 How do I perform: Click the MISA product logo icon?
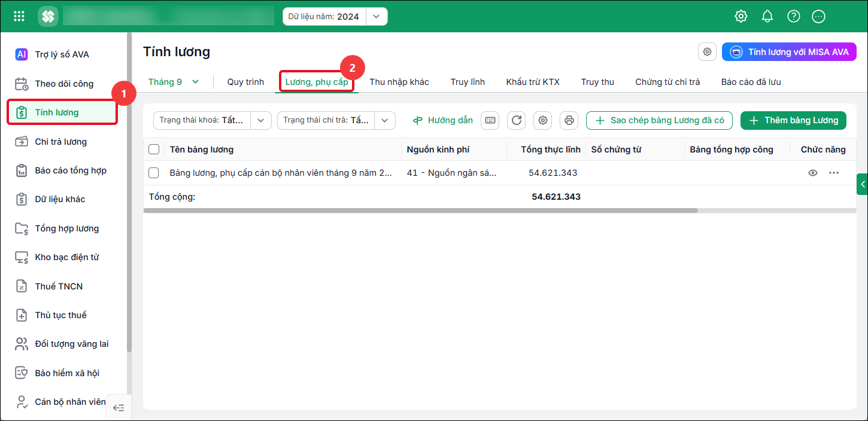(x=48, y=16)
